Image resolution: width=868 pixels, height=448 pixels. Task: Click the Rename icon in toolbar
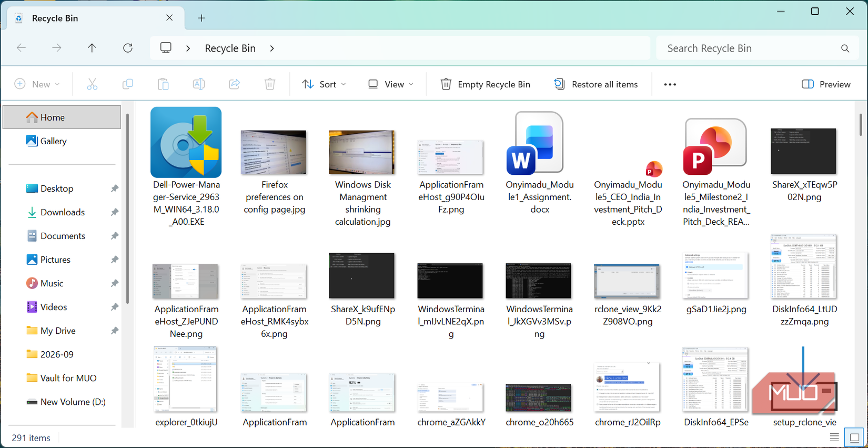pyautogui.click(x=199, y=84)
